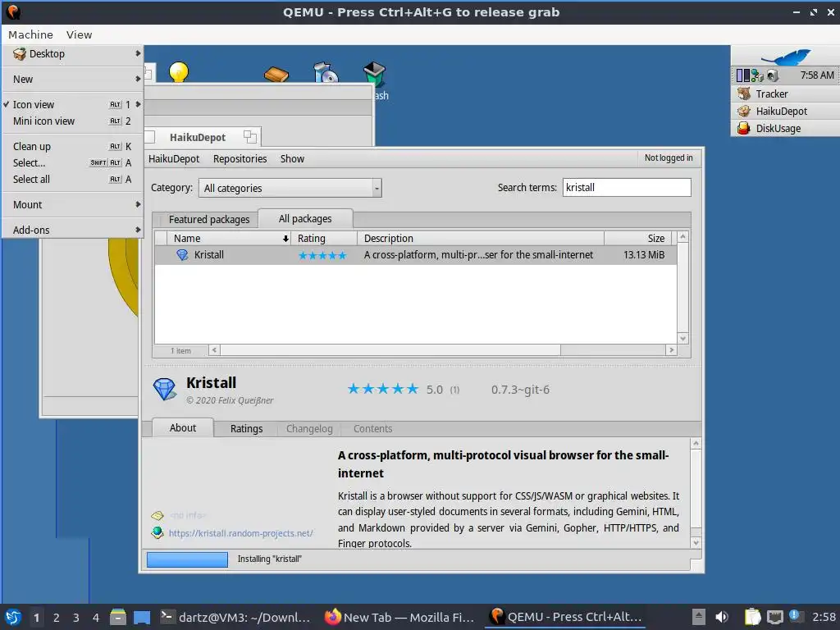
Task: Open the clipboard icon in the host tray
Action: tap(753, 617)
